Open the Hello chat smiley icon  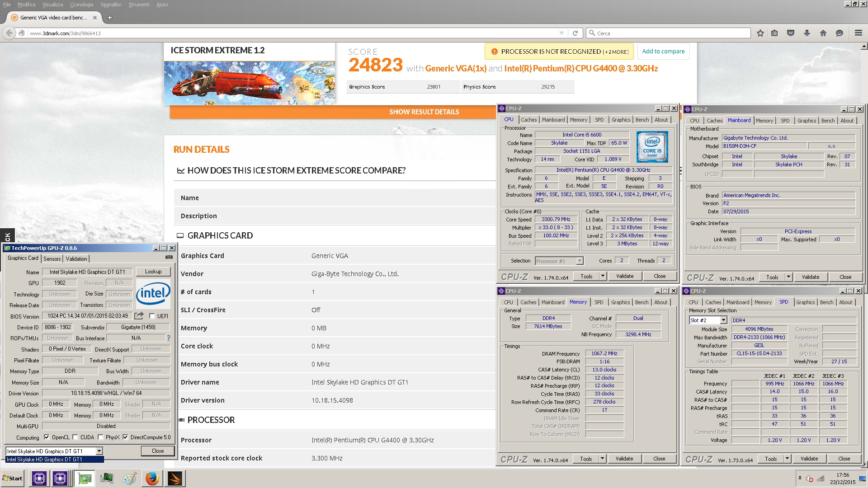coord(840,33)
